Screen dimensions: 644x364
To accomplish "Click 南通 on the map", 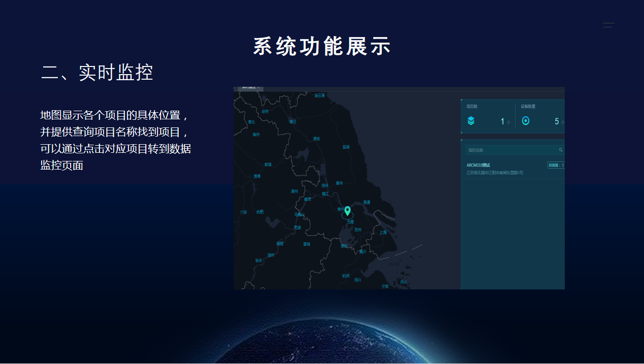I will pos(367,202).
